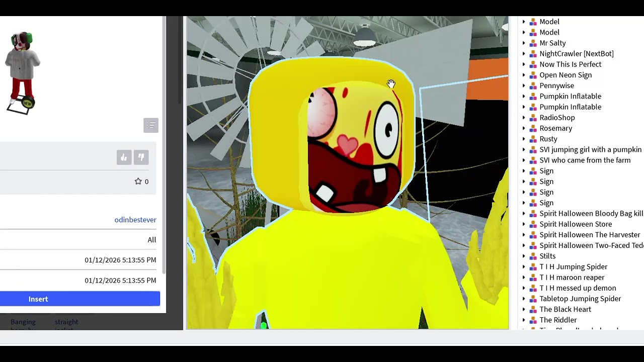Expand the T I H maroon reaper node
The width and height of the screenshot is (644, 362).
[524, 278]
